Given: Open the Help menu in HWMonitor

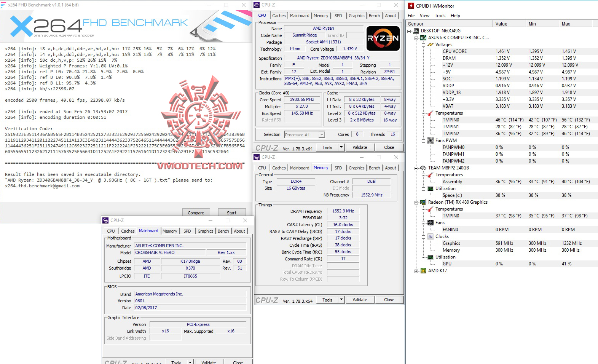Looking at the screenshot, I should pos(455,16).
